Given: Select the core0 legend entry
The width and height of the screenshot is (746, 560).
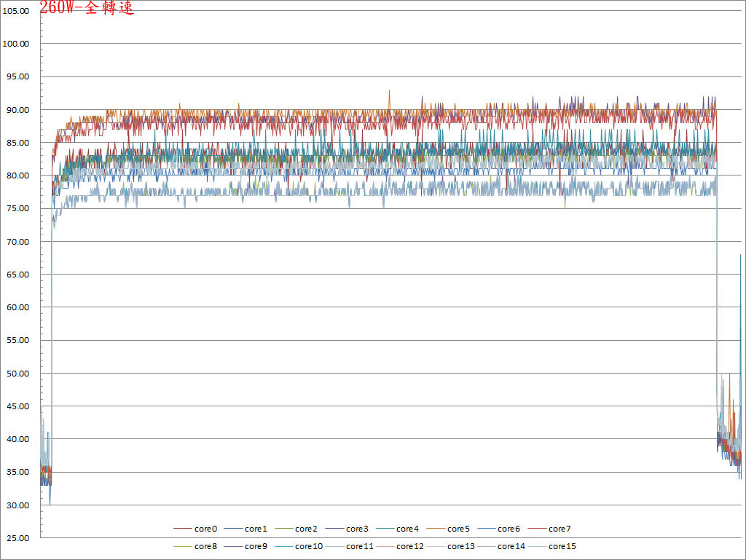Looking at the screenshot, I should (195, 529).
